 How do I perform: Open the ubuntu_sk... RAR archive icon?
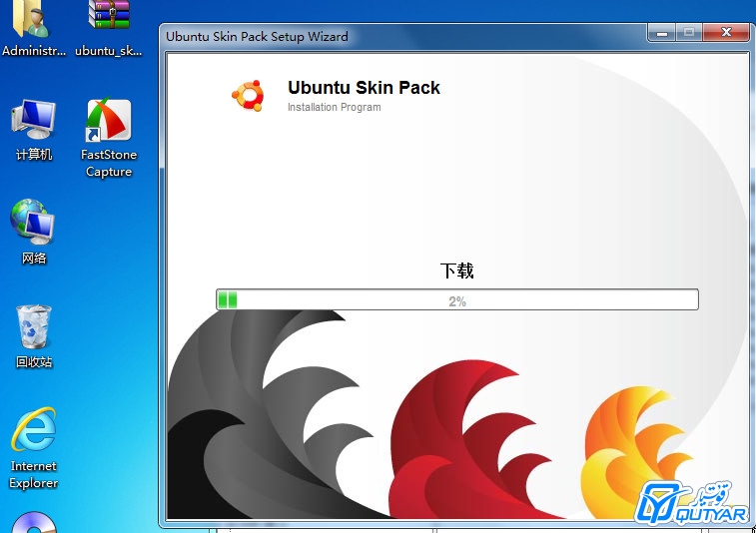pyautogui.click(x=109, y=28)
